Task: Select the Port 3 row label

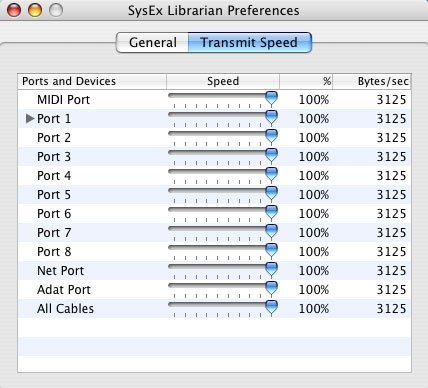Action: tap(54, 157)
